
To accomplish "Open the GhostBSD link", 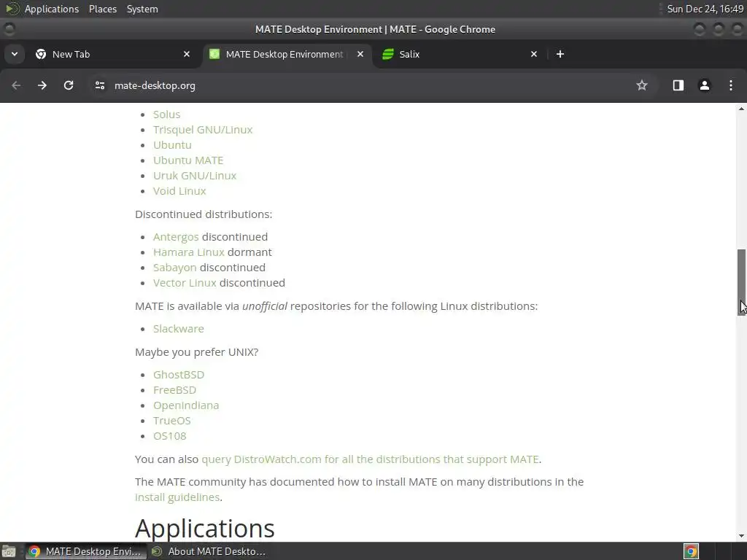I will 178,375.
